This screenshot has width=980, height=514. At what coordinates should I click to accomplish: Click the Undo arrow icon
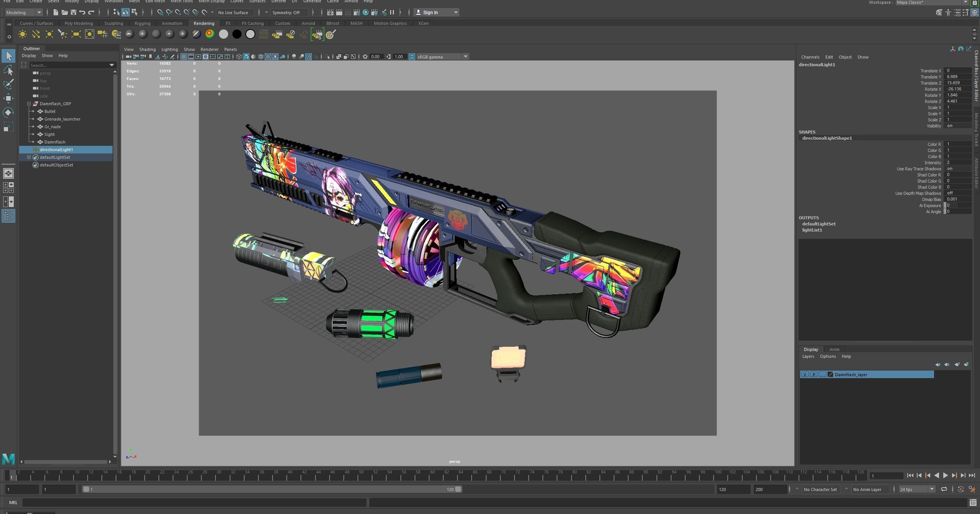point(82,12)
